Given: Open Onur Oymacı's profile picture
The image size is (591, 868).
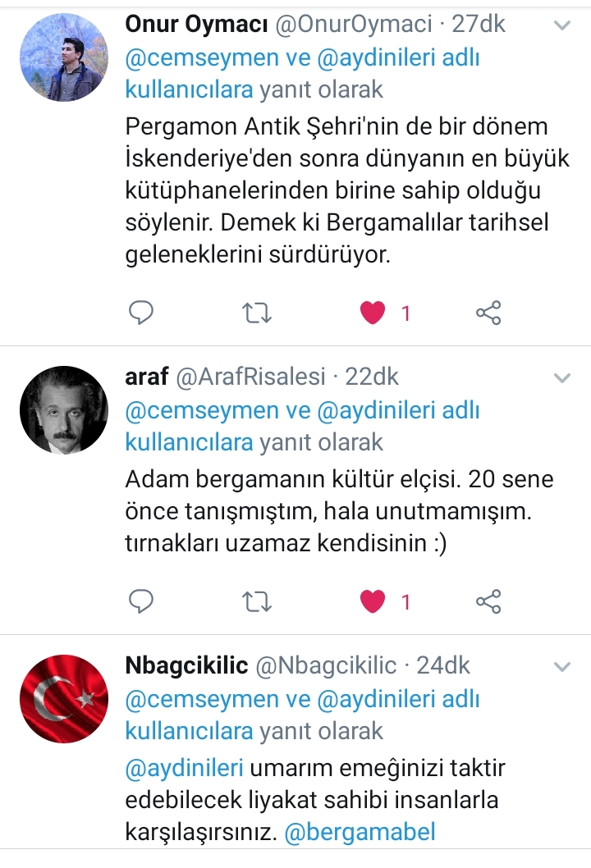Looking at the screenshot, I should (64, 57).
